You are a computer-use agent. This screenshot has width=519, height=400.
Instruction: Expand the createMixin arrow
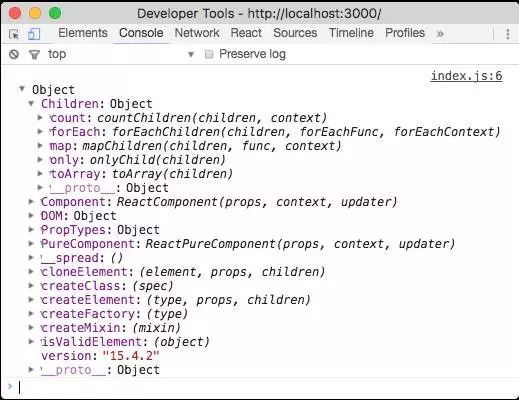(x=31, y=327)
